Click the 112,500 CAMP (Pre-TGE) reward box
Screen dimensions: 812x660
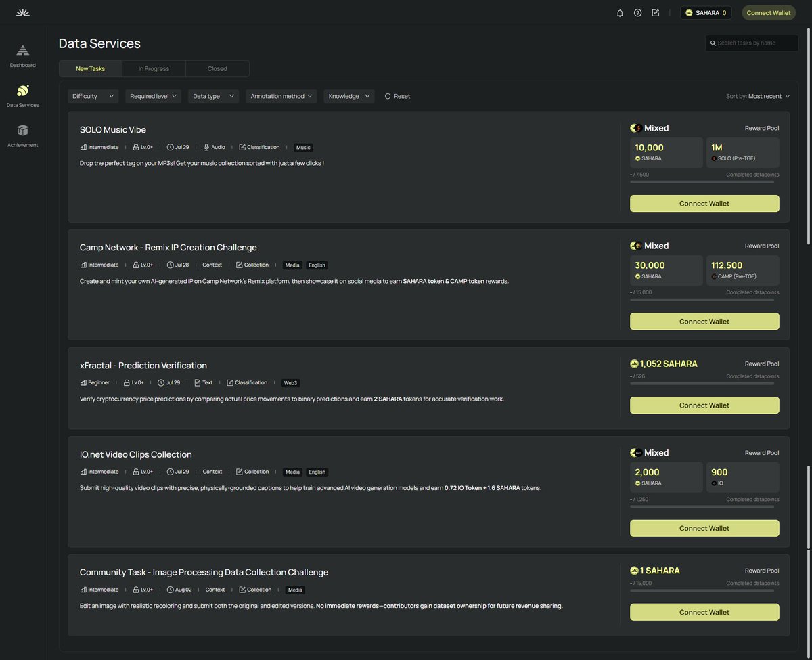click(743, 270)
